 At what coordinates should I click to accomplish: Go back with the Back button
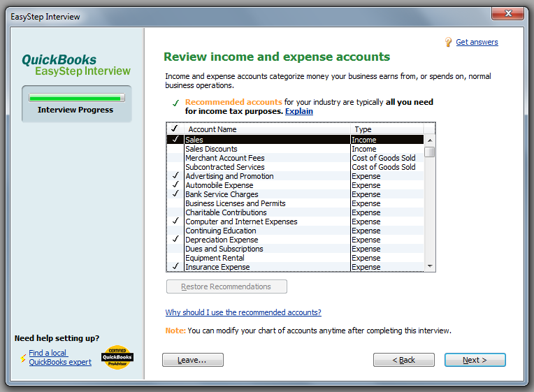click(404, 360)
